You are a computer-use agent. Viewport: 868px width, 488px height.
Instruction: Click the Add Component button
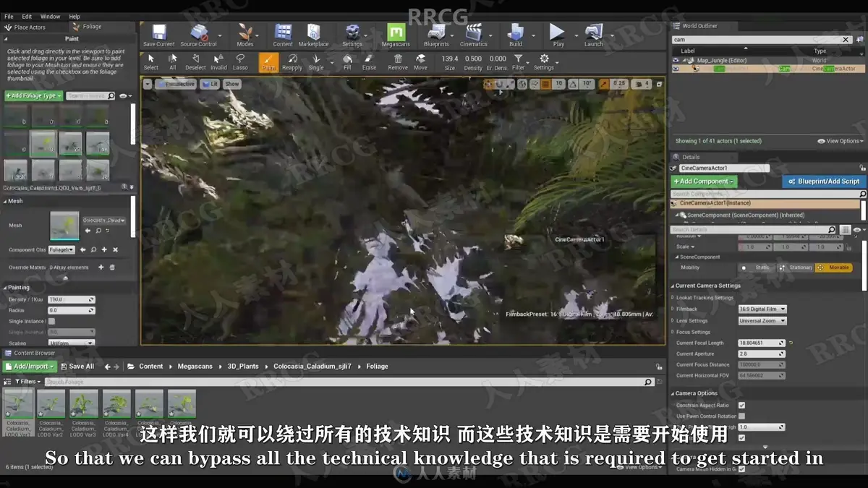(x=704, y=181)
